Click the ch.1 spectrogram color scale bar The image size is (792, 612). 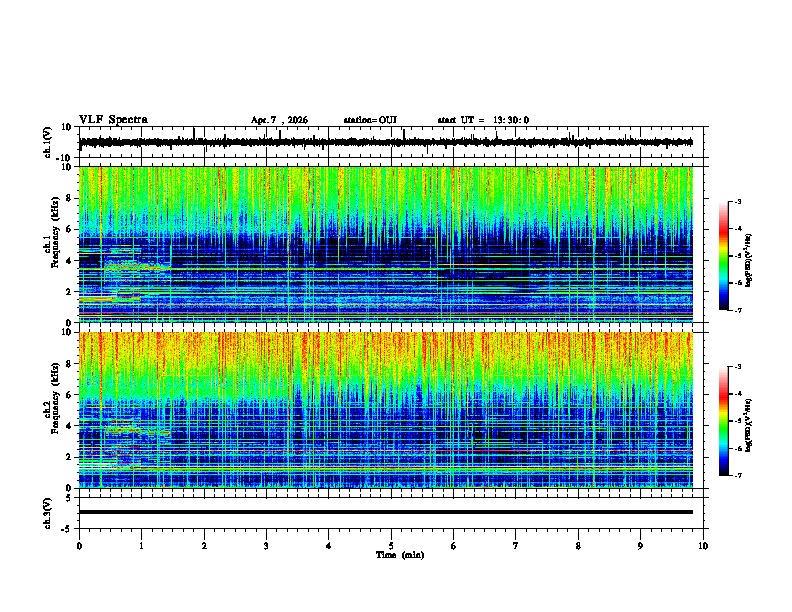(x=723, y=256)
